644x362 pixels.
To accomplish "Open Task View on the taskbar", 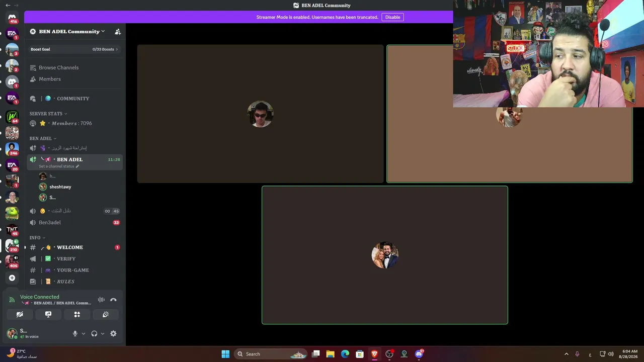I will tap(316, 354).
